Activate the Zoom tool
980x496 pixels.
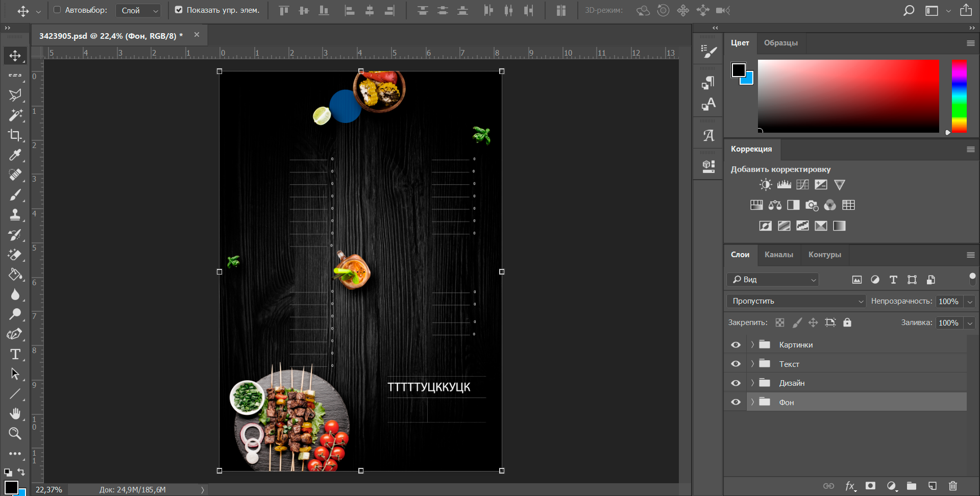(x=15, y=433)
